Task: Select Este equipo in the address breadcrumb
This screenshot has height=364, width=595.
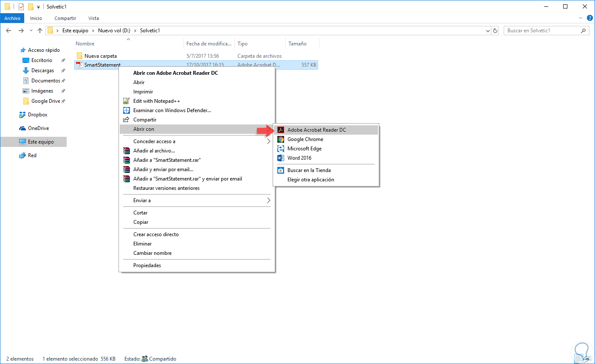Action: pyautogui.click(x=75, y=31)
